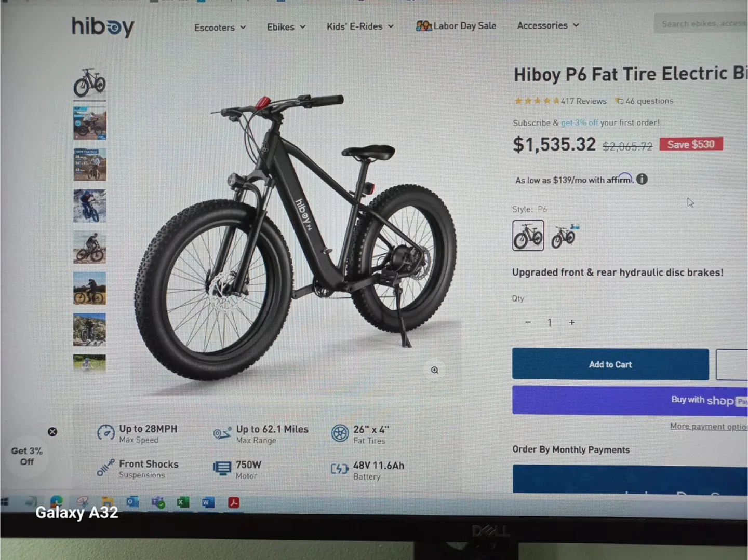Select the black P6 style option

tap(528, 236)
